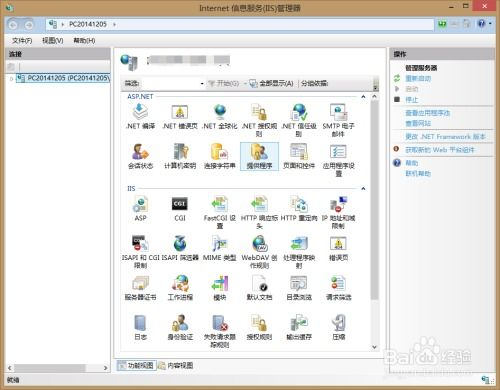The height and width of the screenshot is (390, 500).
Task: Click 重新启动 in the actions pane
Action: tap(418, 79)
